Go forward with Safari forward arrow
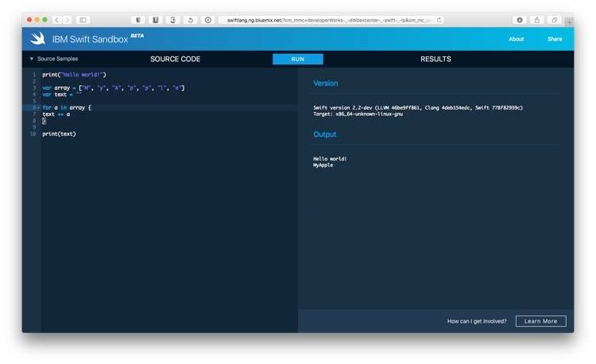The width and height of the screenshot is (596, 364). click(x=67, y=20)
